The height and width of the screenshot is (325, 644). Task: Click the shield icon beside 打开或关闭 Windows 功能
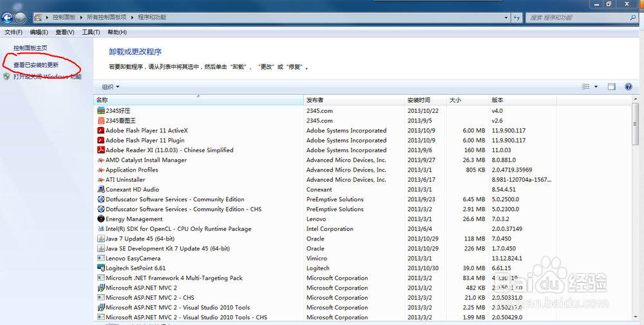(x=6, y=77)
